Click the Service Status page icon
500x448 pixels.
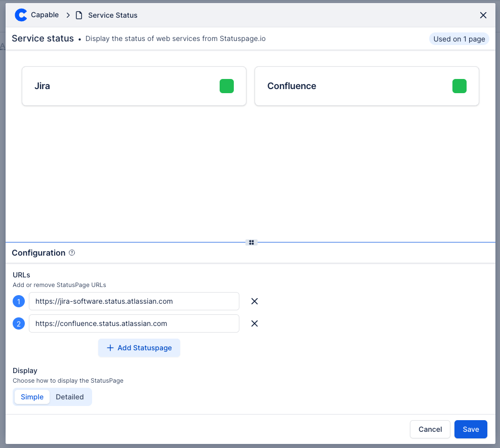pyautogui.click(x=79, y=15)
